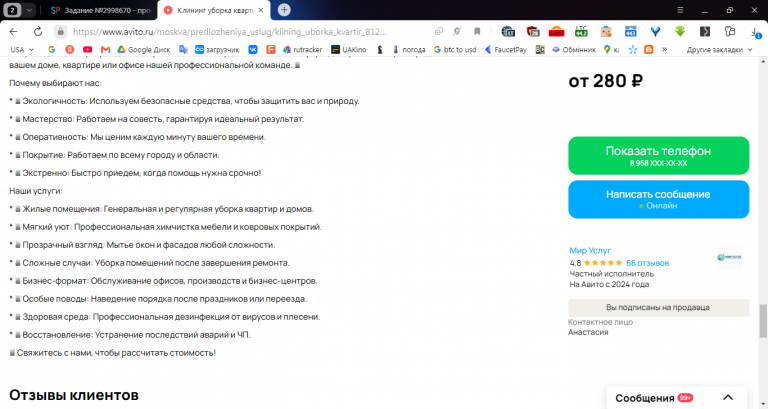Image resolution: width=768 pixels, height=409 pixels.
Task: Click the Анастасия contact name
Action: click(x=588, y=332)
